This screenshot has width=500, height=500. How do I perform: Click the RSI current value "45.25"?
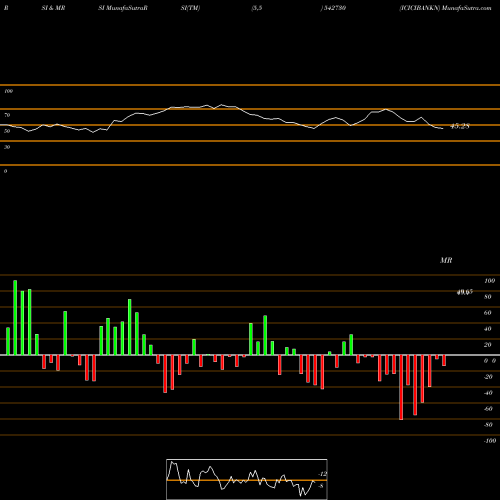point(460,126)
